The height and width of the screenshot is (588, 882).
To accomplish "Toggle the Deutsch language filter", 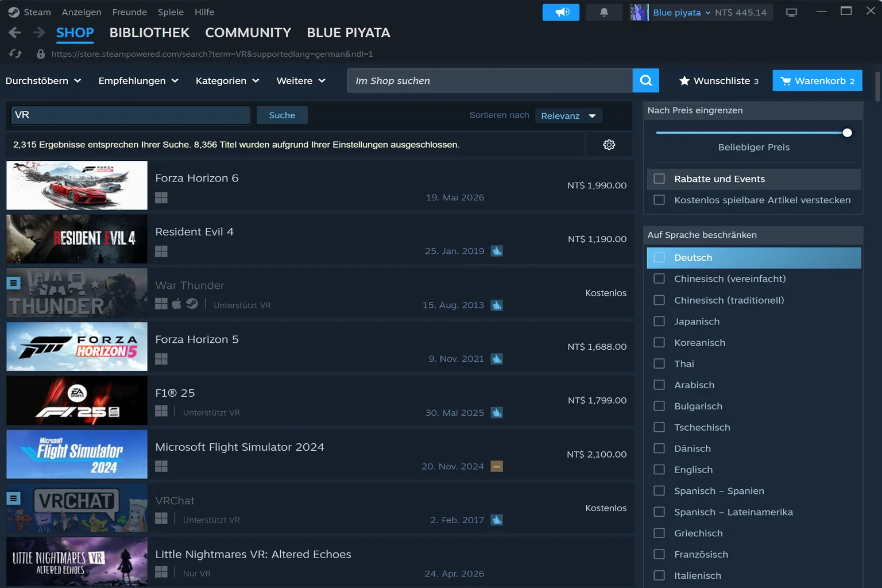I will pyautogui.click(x=754, y=258).
